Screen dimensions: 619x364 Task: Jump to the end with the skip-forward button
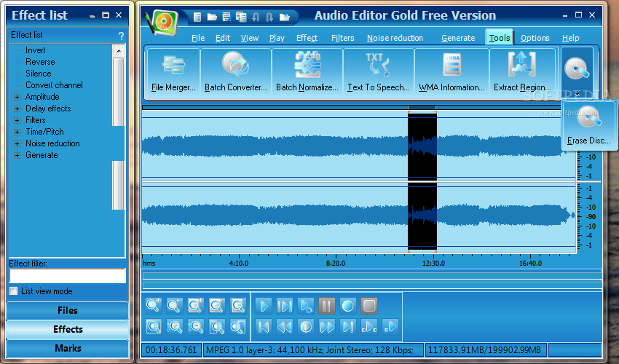(x=348, y=327)
